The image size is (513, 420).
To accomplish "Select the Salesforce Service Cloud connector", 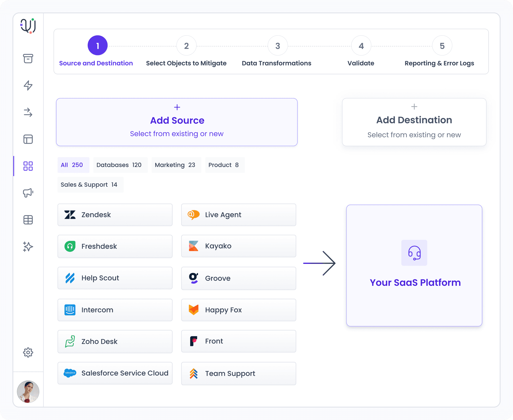I will (x=115, y=373).
